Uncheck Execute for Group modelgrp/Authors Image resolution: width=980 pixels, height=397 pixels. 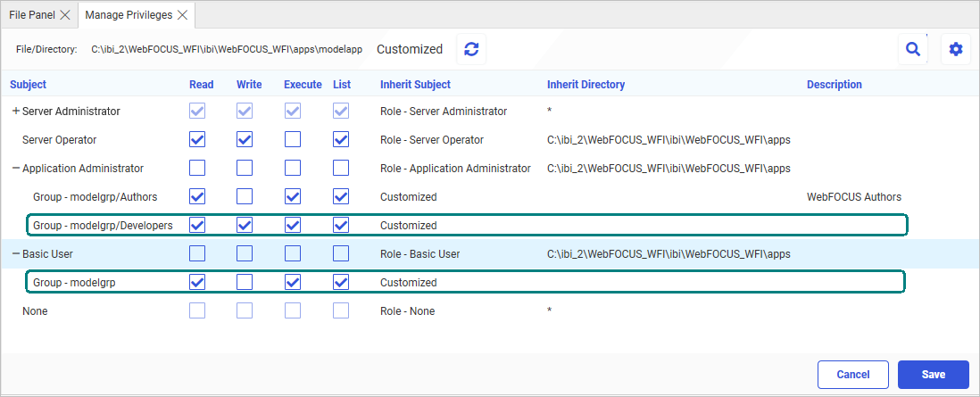(293, 197)
